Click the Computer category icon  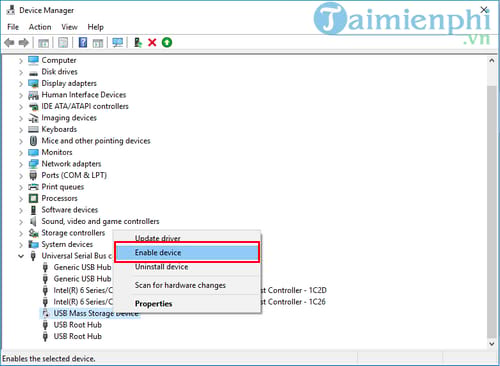click(x=33, y=60)
